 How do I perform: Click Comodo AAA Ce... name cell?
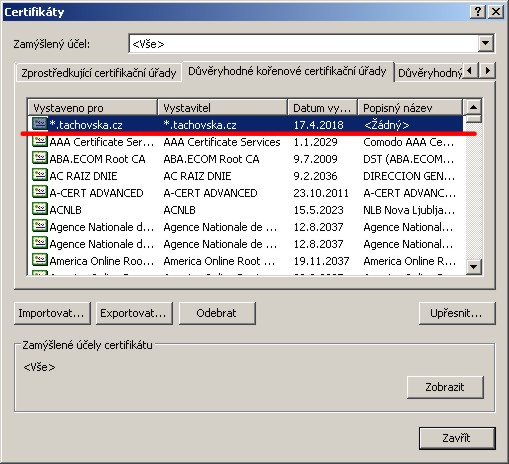click(x=409, y=142)
